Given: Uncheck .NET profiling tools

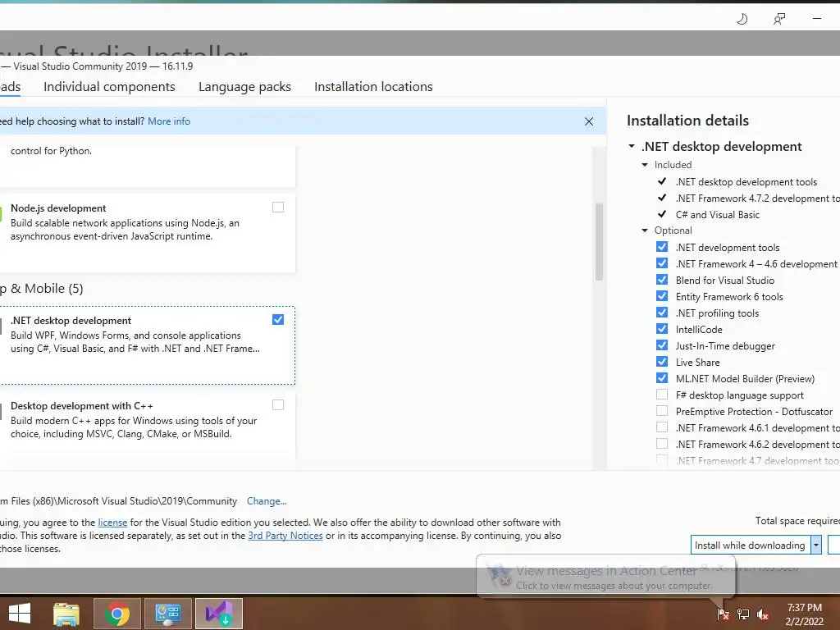Looking at the screenshot, I should click(x=662, y=313).
